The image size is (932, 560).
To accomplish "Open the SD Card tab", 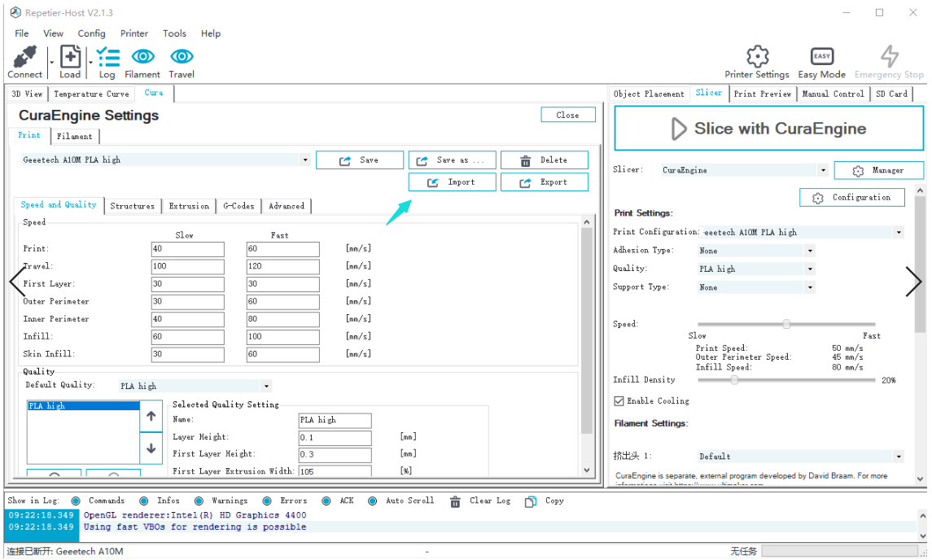I will click(x=891, y=94).
